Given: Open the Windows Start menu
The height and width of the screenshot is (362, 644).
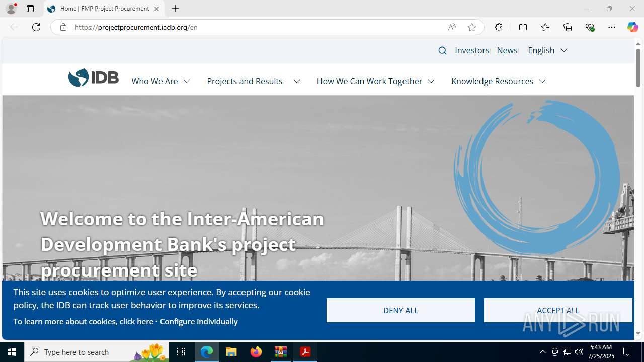Looking at the screenshot, I should click(12, 352).
